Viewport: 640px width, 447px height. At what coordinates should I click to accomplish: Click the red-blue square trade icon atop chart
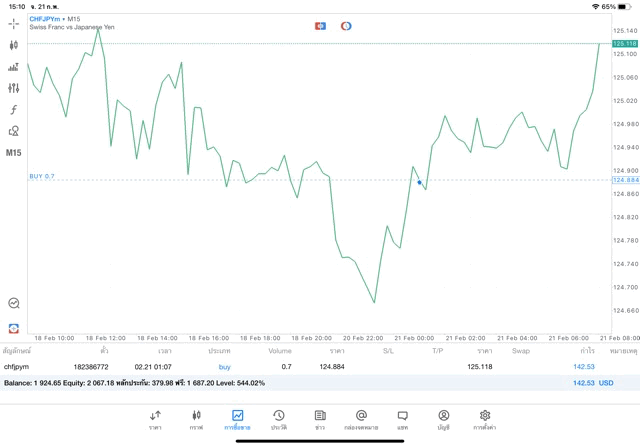(320, 25)
